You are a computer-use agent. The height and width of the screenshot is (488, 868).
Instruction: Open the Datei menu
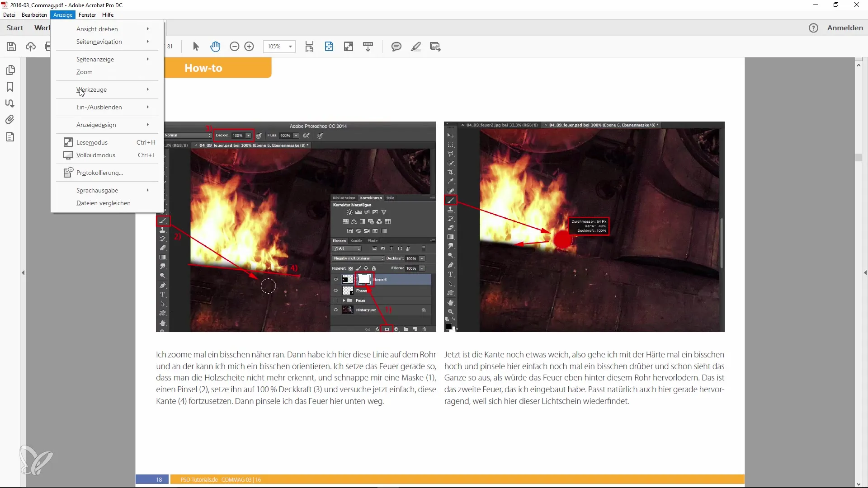coord(9,15)
